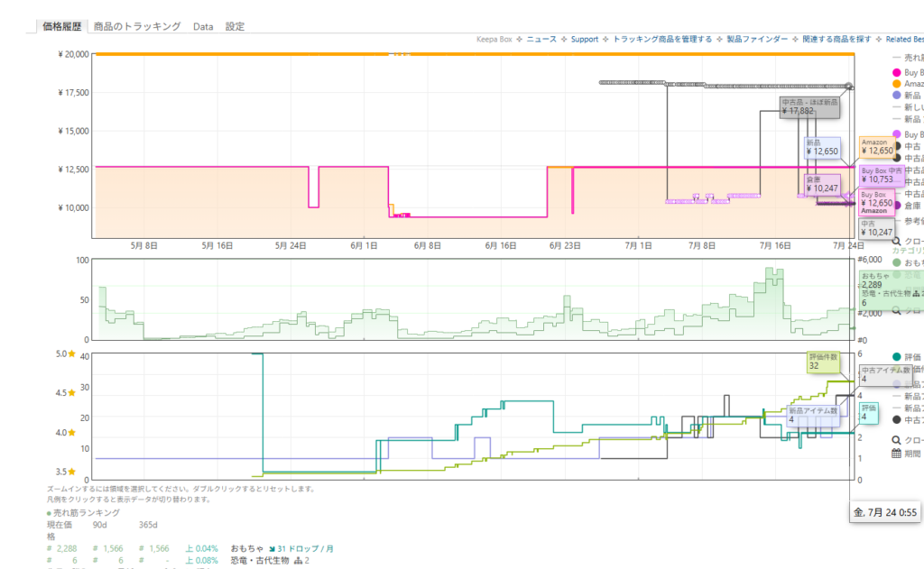Click the 上 0.04% value
924x569 pixels.
click(201, 549)
